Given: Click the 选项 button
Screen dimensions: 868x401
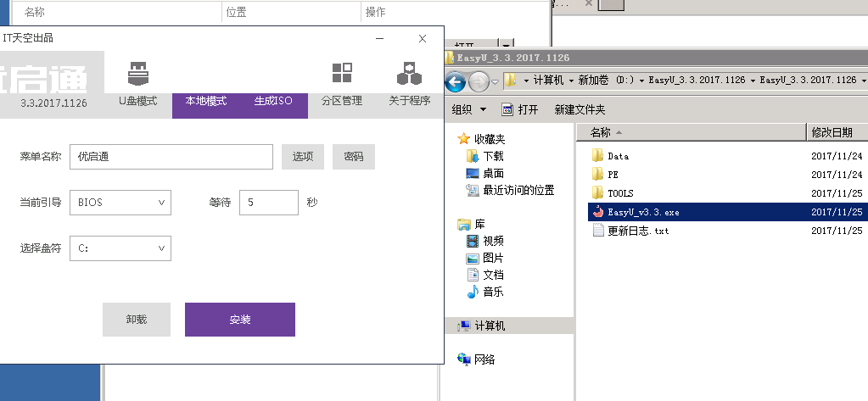Looking at the screenshot, I should click(x=303, y=157).
